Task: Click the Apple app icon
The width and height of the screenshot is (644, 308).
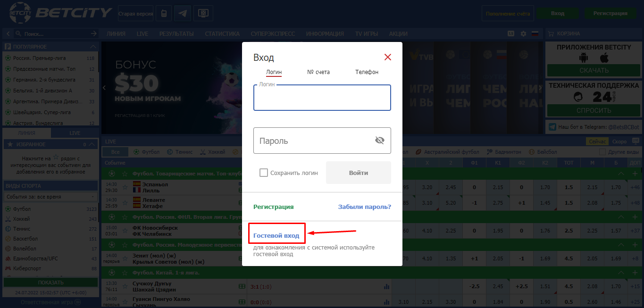Action: [604, 58]
